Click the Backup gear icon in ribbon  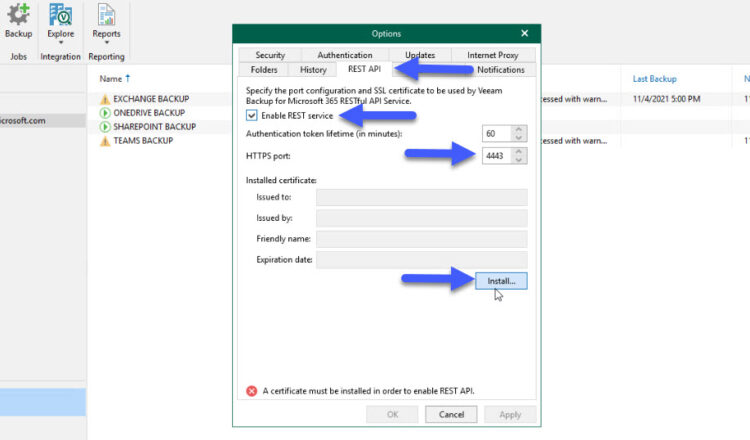coord(18,15)
